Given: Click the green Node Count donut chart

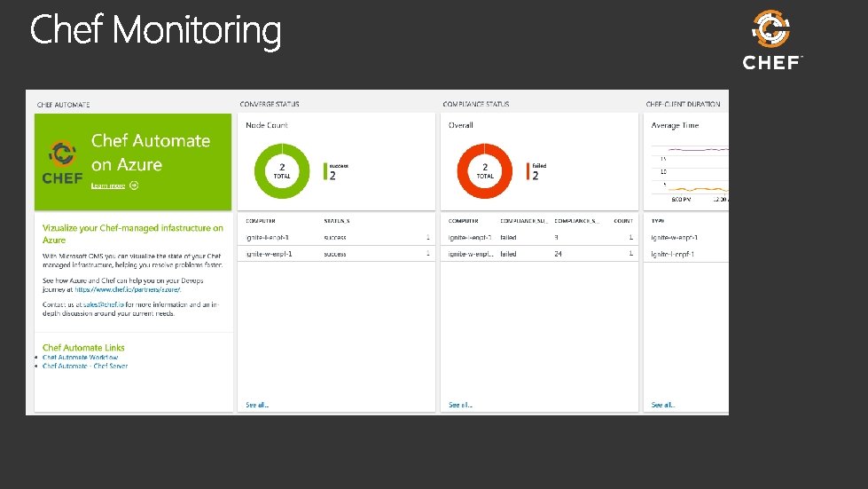Looking at the screenshot, I should (x=282, y=171).
